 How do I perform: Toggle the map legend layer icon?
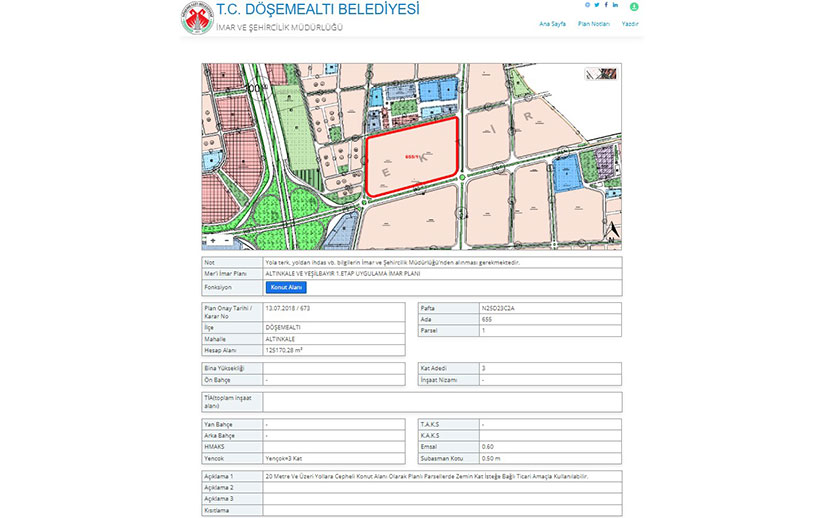pos(600,73)
